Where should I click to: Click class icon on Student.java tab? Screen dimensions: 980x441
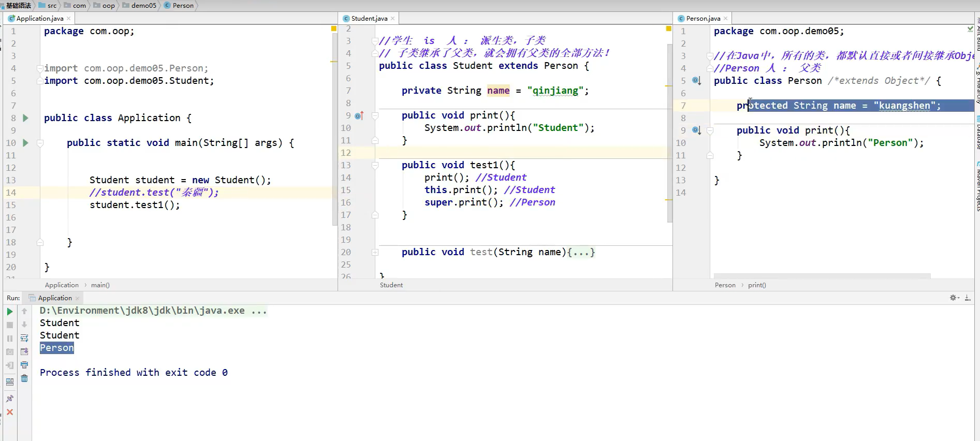point(346,19)
